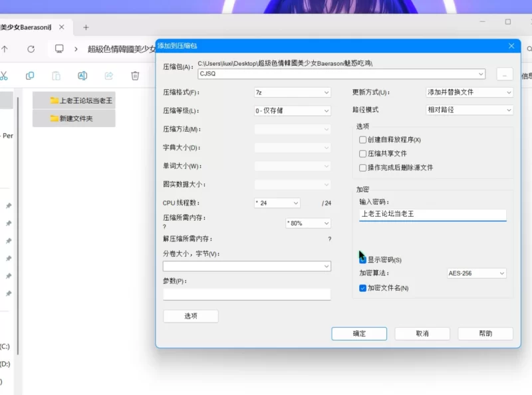Click the monitor icon in Explorer address bar
Screen dimensions: 532x395
pos(59,49)
